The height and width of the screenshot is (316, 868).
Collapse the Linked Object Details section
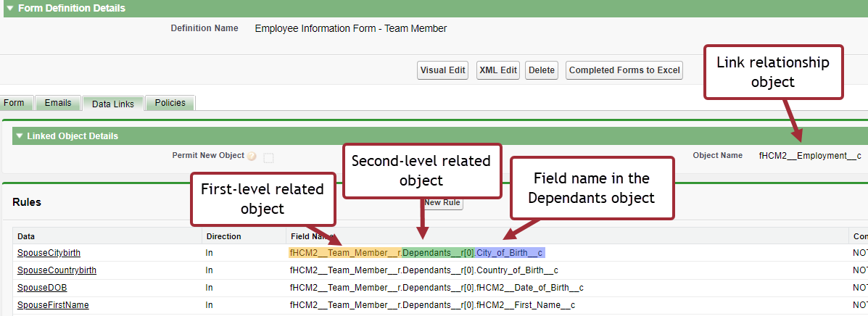tap(20, 136)
